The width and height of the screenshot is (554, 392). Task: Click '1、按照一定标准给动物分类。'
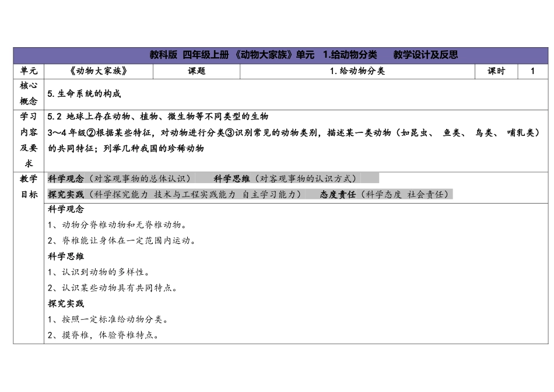[x=108, y=319]
